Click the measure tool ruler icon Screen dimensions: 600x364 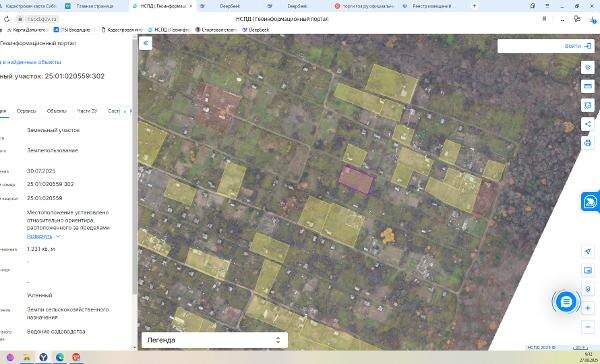pyautogui.click(x=588, y=86)
